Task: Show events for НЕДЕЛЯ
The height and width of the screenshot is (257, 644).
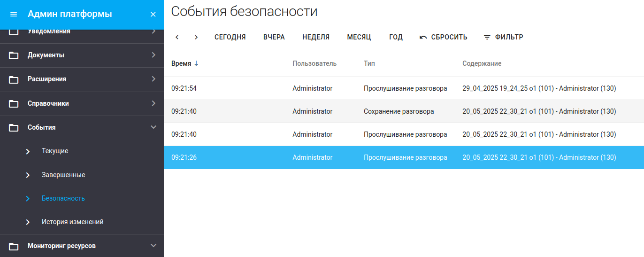Action: coord(315,37)
